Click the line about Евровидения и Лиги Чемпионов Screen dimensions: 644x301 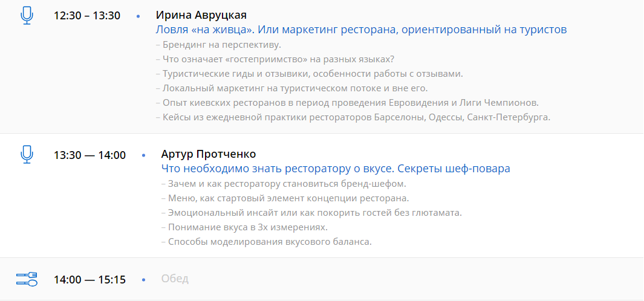[348, 103]
